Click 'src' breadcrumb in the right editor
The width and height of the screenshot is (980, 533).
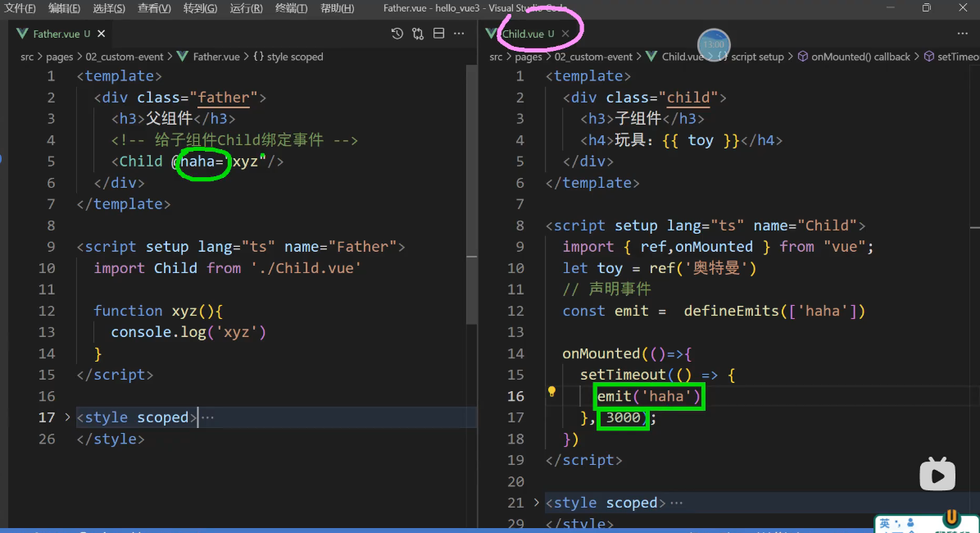496,57
